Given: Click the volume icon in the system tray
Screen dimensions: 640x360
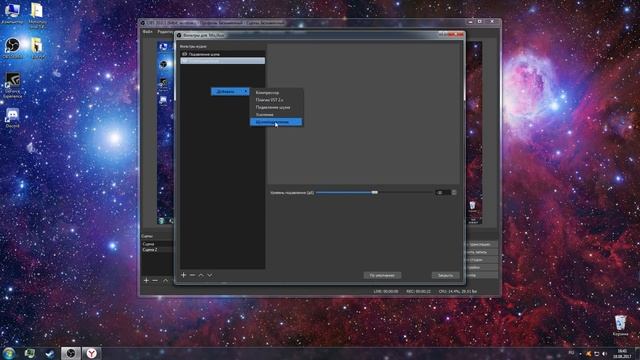Looking at the screenshot, I should pyautogui.click(x=604, y=353).
